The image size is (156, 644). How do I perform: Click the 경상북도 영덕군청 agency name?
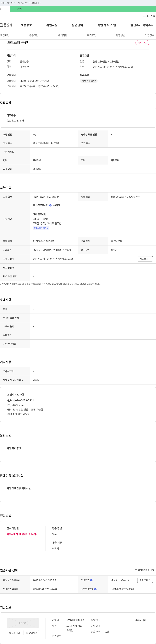click(120, 580)
